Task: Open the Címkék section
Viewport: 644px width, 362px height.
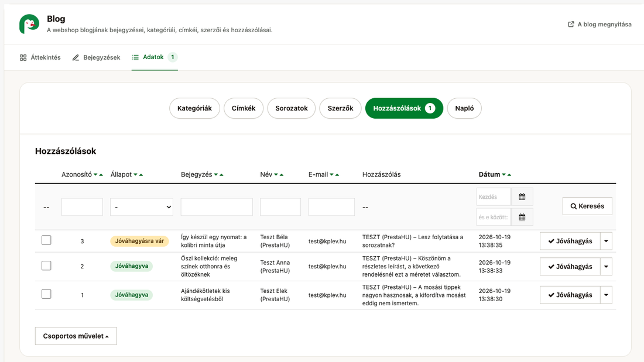Action: 244,108
